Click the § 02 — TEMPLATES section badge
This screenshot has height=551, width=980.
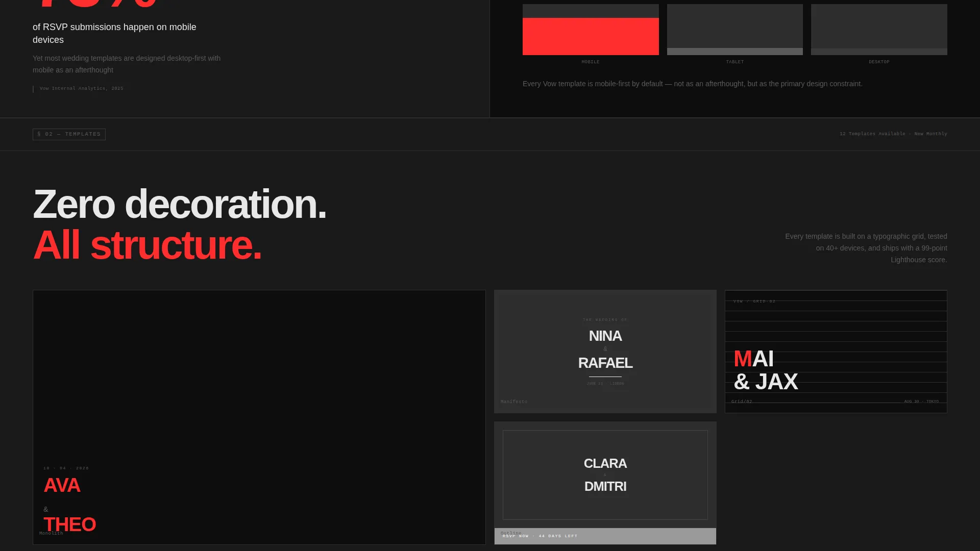[69, 134]
